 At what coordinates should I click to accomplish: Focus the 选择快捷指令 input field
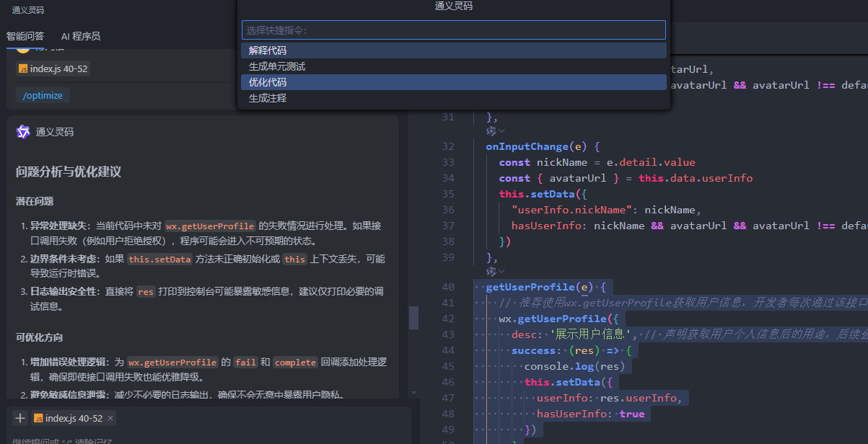(453, 30)
